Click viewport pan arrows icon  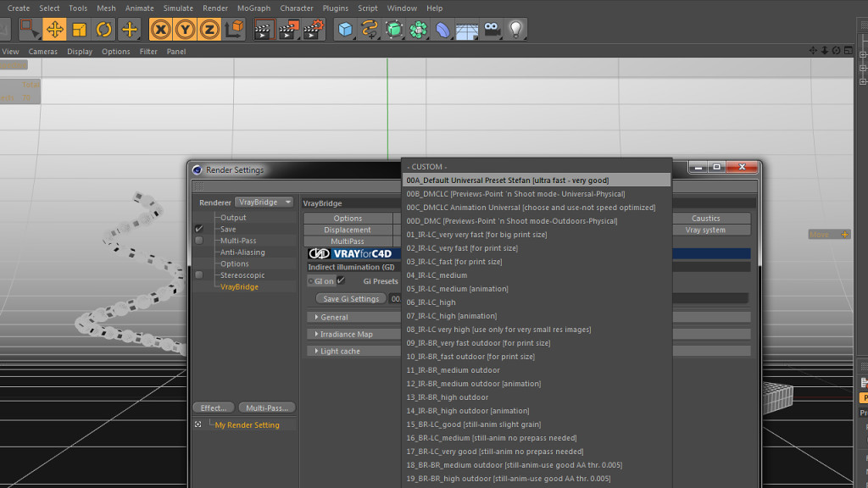click(x=813, y=50)
